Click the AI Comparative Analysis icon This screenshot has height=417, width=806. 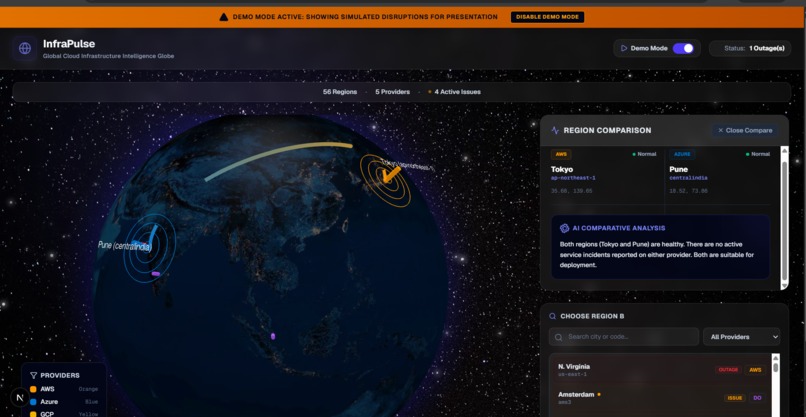pos(564,228)
